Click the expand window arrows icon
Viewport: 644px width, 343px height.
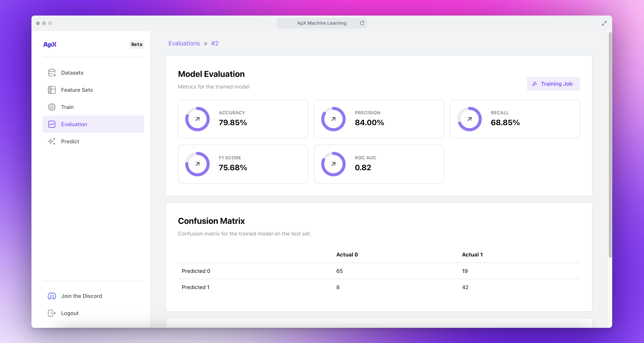[604, 23]
